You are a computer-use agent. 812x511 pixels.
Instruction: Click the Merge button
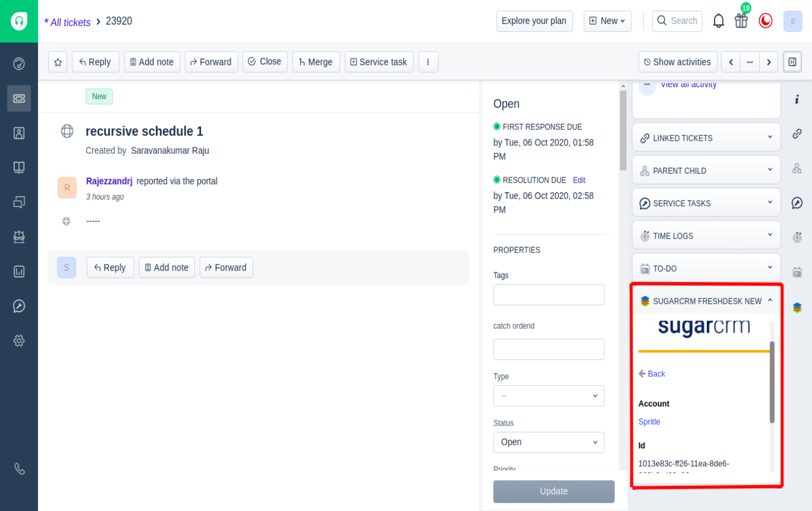316,62
